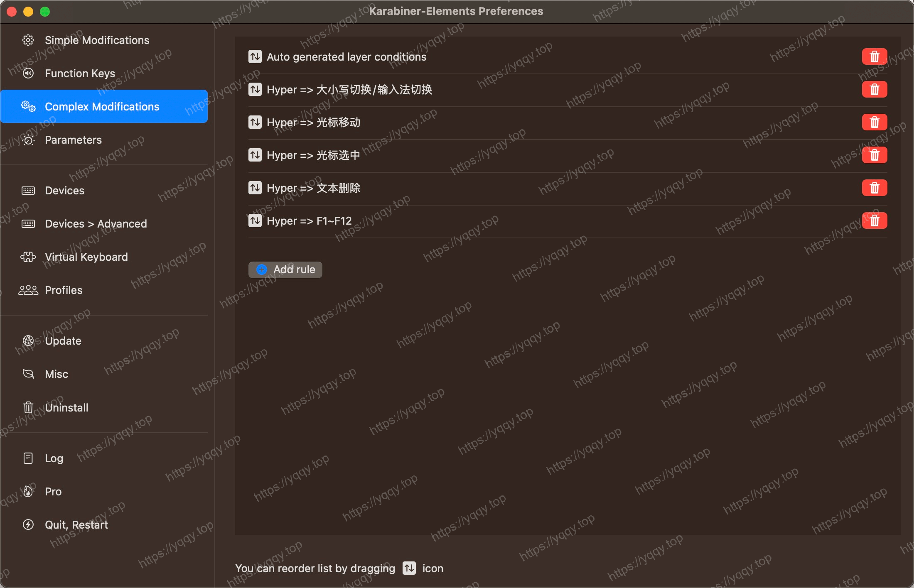This screenshot has width=914, height=588.
Task: Select the Hyper => 文本删除 rule text
Action: pyautogui.click(x=313, y=188)
